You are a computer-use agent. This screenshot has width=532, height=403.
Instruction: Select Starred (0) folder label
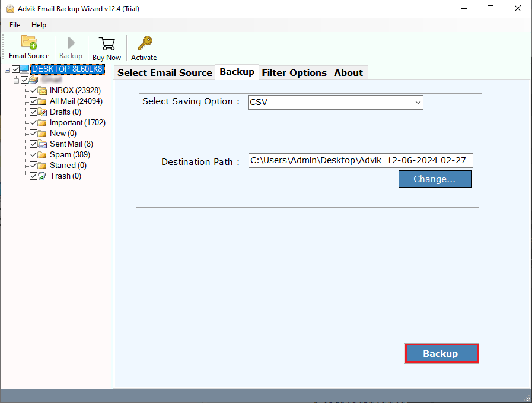pos(68,166)
